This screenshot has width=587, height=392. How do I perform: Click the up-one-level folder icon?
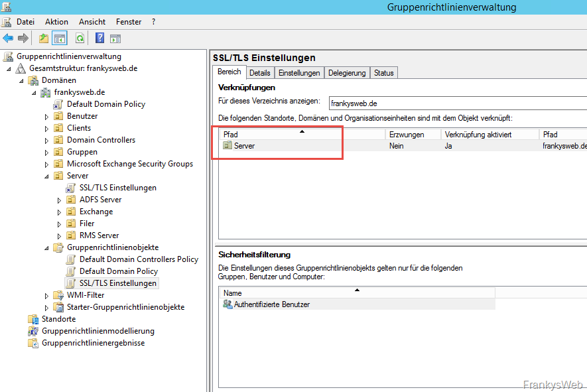coord(44,38)
